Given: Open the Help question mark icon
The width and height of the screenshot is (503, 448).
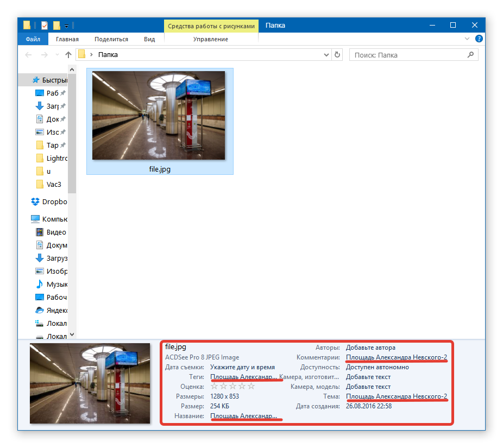Looking at the screenshot, I should pos(479,39).
